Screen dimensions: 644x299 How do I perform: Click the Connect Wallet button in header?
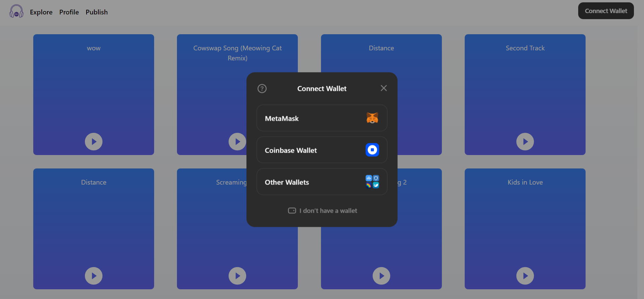(606, 11)
